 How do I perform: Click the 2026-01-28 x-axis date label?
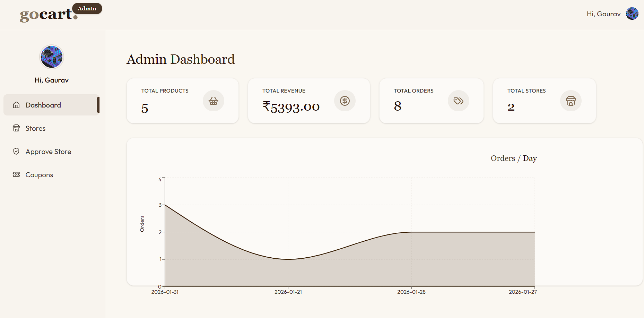tap(411, 292)
